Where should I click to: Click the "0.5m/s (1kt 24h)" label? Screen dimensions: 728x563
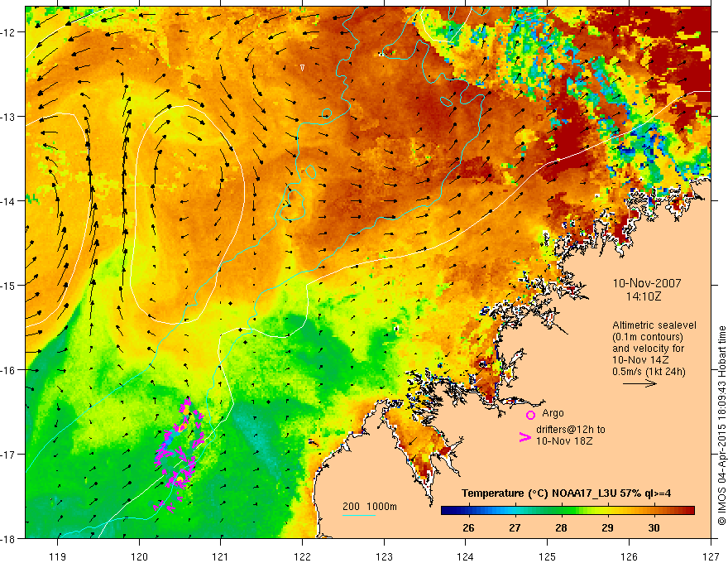[649, 372]
